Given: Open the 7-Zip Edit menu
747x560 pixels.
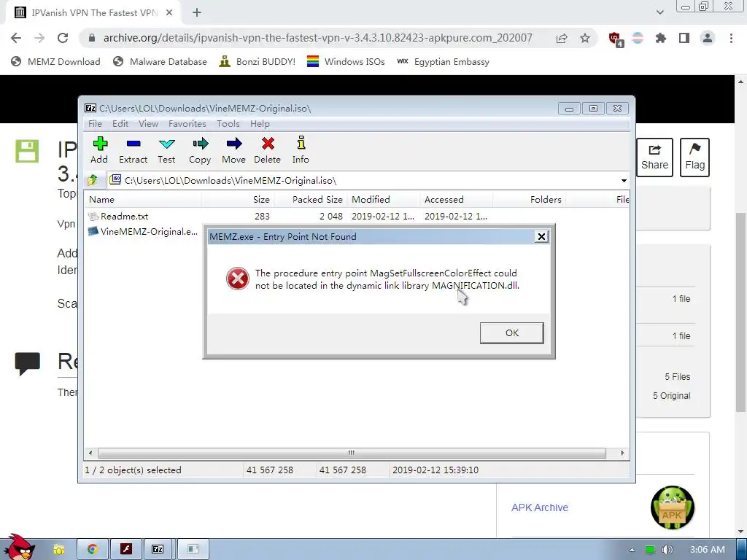Looking at the screenshot, I should pos(120,124).
